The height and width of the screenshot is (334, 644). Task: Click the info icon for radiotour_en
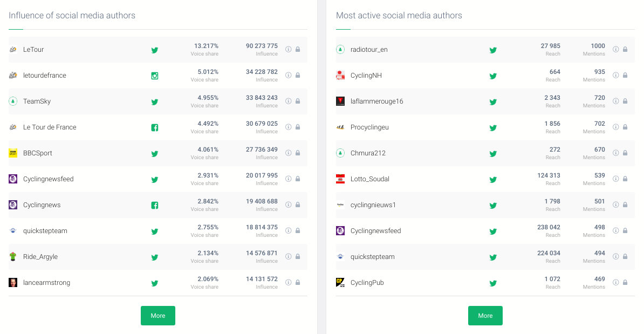click(x=616, y=50)
